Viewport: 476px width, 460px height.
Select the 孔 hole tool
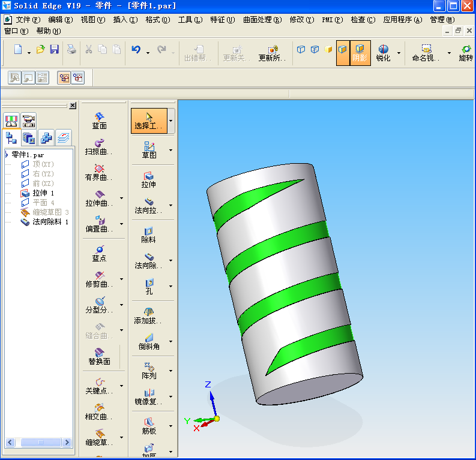point(149,287)
